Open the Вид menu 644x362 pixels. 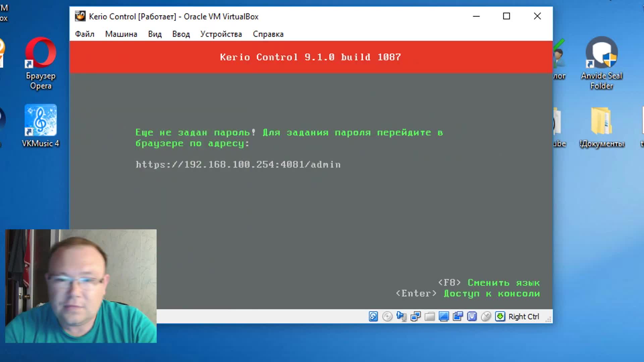pyautogui.click(x=155, y=34)
